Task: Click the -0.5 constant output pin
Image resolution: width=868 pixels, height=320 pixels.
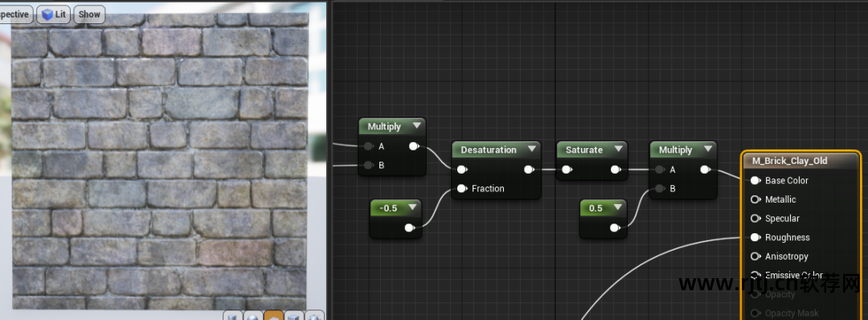Action: coord(410,228)
